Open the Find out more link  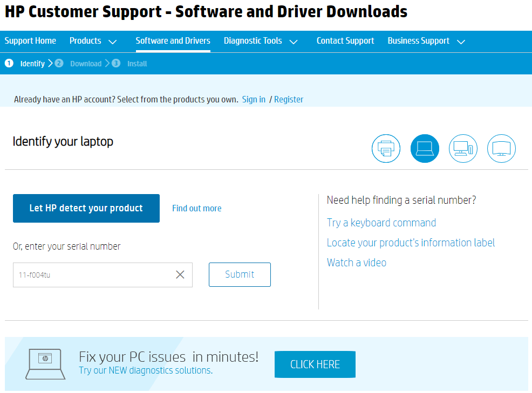(197, 208)
